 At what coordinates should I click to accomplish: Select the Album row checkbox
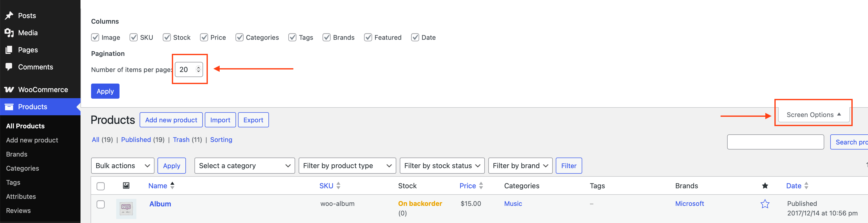pos(100,204)
